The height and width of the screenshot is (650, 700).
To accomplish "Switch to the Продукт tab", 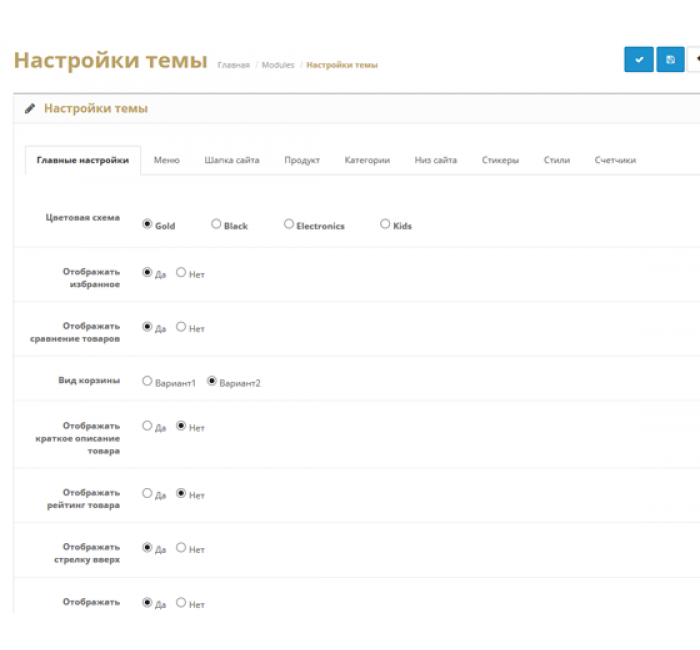I will [302, 160].
